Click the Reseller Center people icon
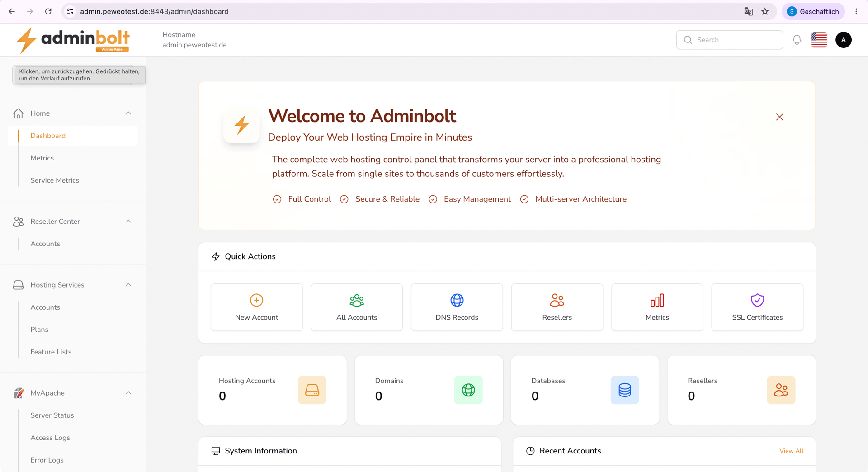868x472 pixels. (x=18, y=222)
